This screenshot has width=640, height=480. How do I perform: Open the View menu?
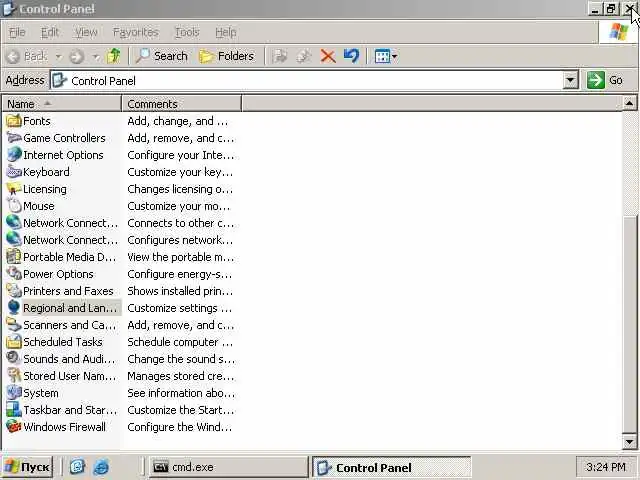(x=86, y=32)
